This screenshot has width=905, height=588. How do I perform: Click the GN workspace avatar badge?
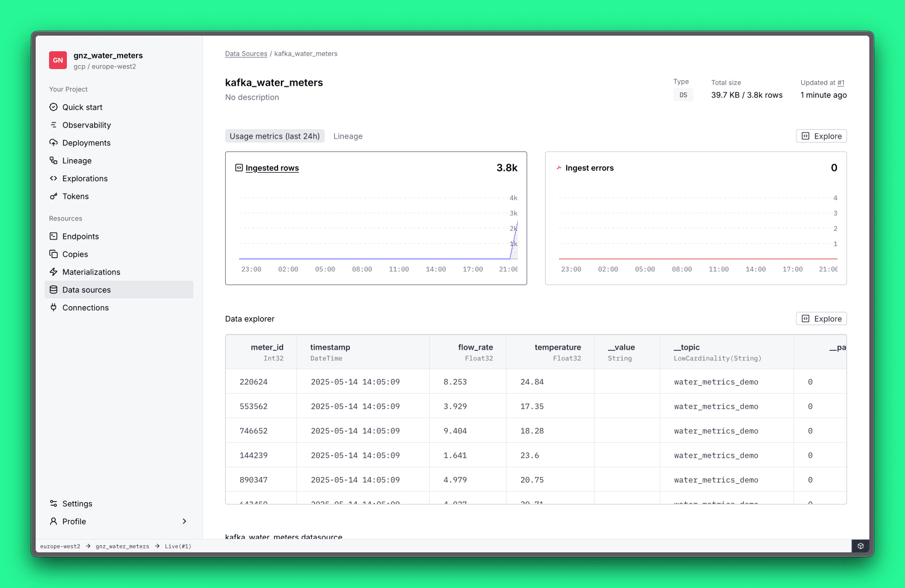click(x=58, y=60)
